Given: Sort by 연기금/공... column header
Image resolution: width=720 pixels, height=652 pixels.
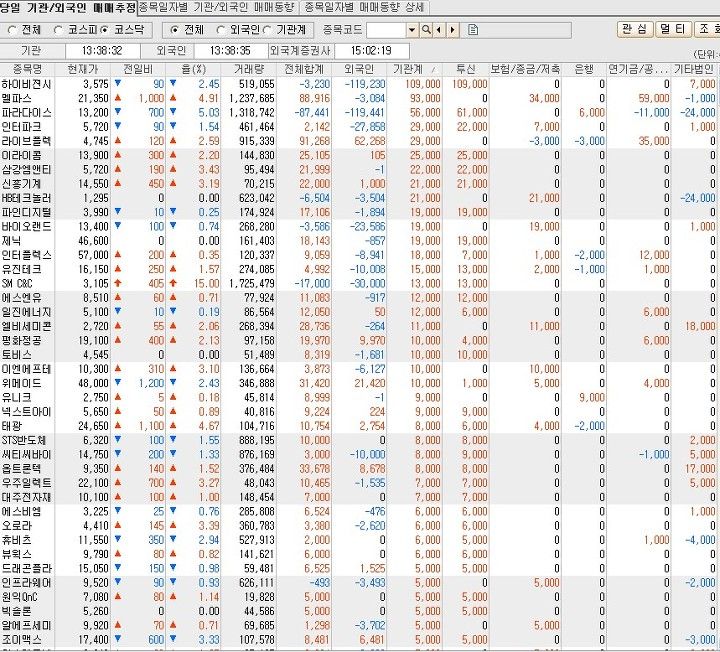Looking at the screenshot, I should tap(639, 69).
